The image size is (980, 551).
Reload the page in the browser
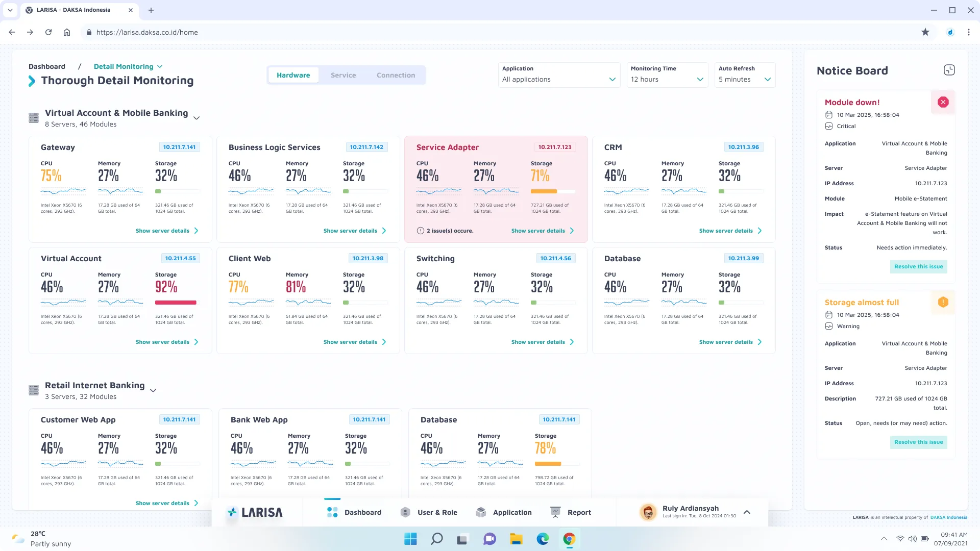tap(48, 32)
